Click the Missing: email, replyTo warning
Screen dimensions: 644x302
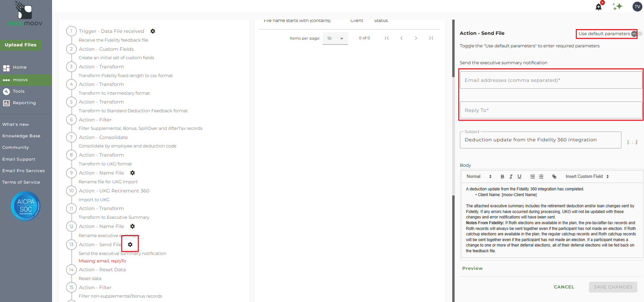click(x=102, y=261)
